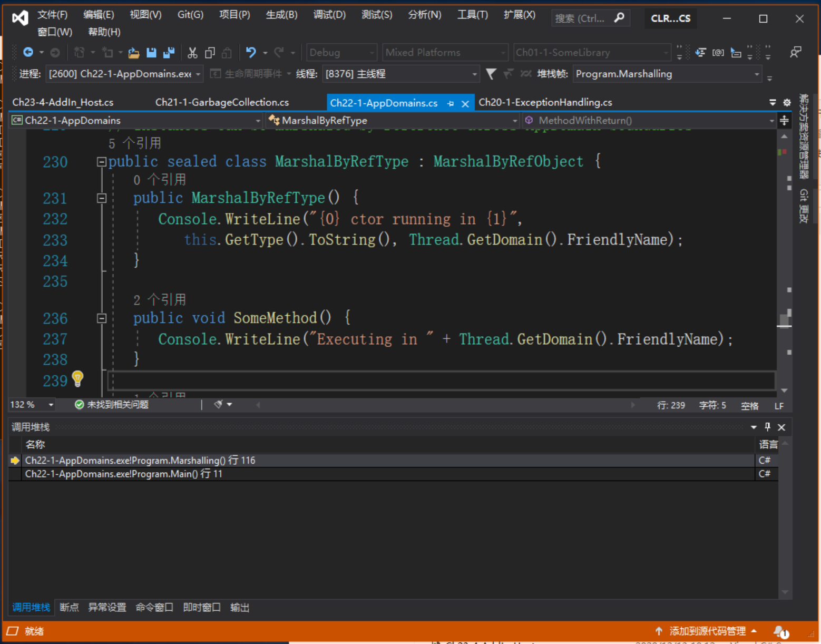Click 添加到源代码管理 in status bar
Image resolution: width=821 pixels, height=644 pixels.
[707, 631]
